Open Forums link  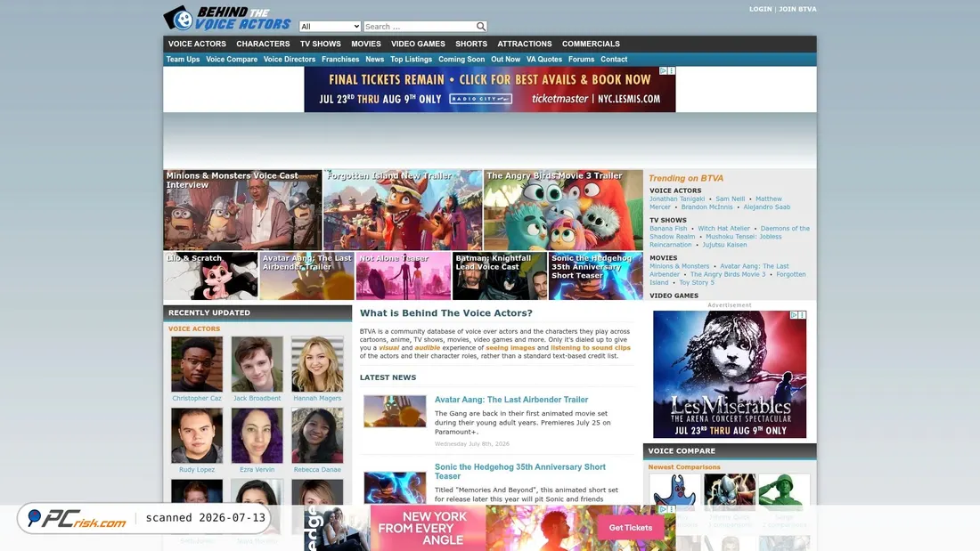pos(581,60)
